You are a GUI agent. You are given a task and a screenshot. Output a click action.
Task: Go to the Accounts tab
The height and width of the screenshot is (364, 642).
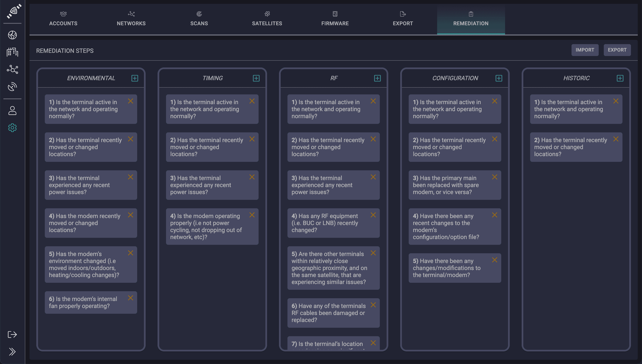63,19
